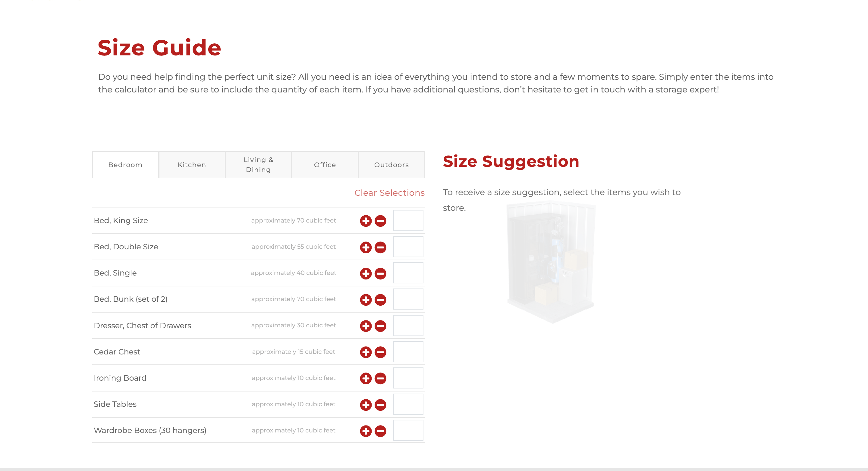The width and height of the screenshot is (868, 471).
Task: Click the Bed, King Size quantity field
Action: 408,220
